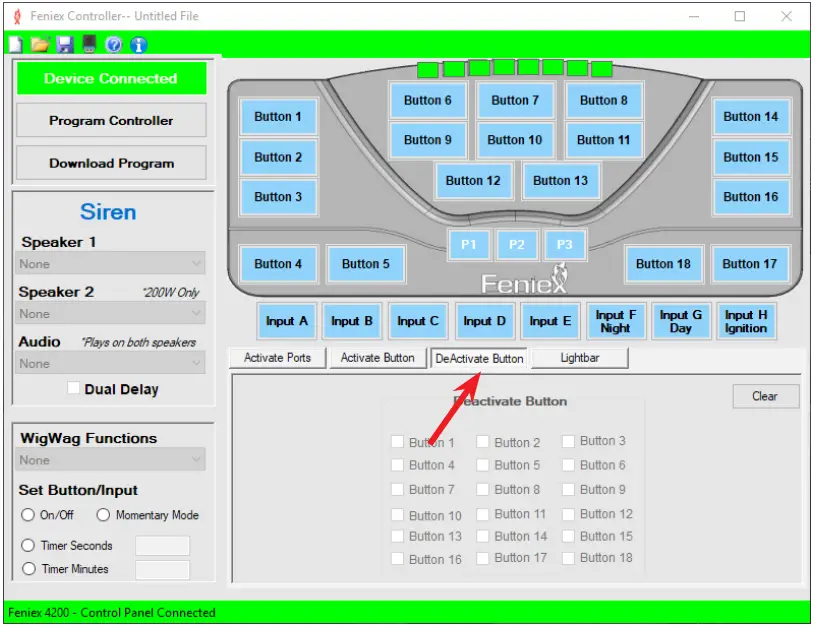Select Input C
The width and height of the screenshot is (817, 628).
pos(418,321)
